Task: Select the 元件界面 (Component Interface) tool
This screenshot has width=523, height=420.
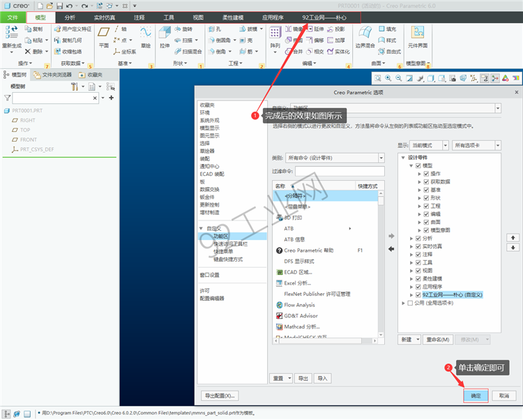Action: (x=417, y=37)
